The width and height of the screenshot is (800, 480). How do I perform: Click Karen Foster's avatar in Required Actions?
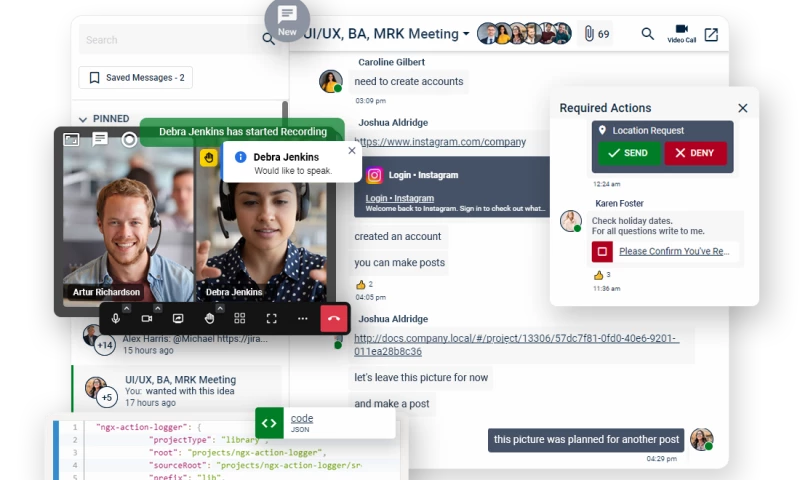570,221
